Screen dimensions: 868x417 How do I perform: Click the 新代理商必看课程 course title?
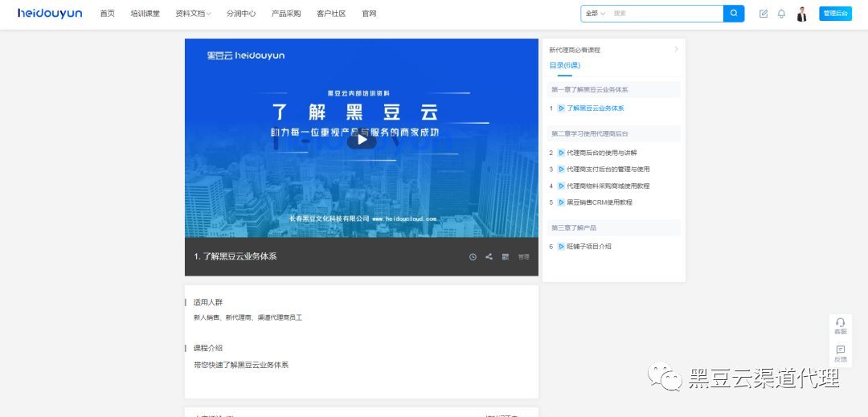[575, 50]
